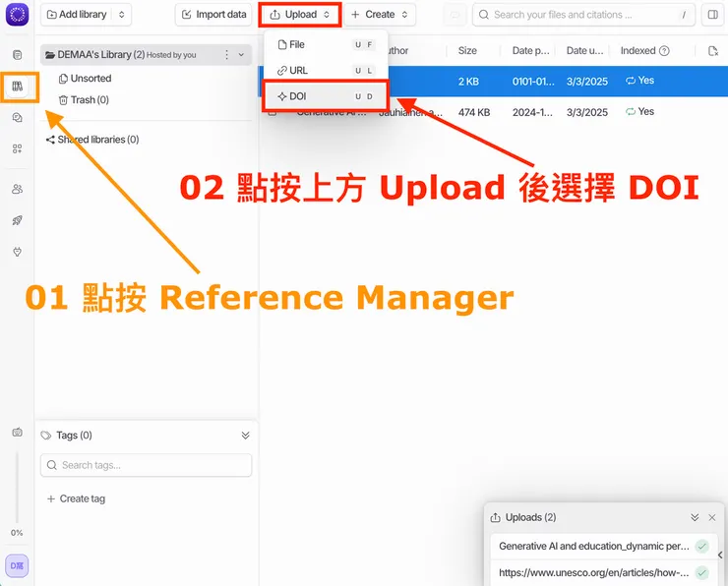This screenshot has width=728, height=586.
Task: Open the Upload dropdown
Action: pyautogui.click(x=300, y=15)
